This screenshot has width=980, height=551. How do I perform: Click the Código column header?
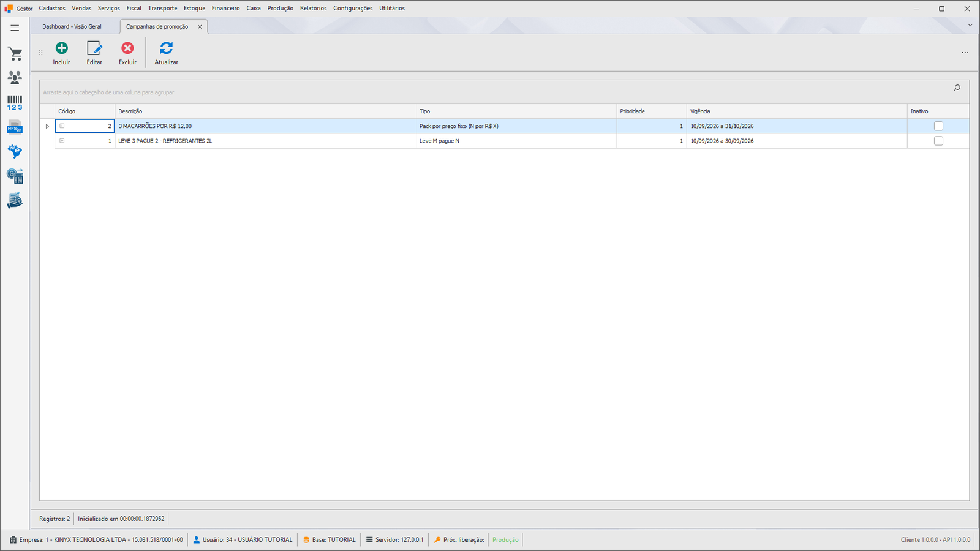pyautogui.click(x=85, y=111)
